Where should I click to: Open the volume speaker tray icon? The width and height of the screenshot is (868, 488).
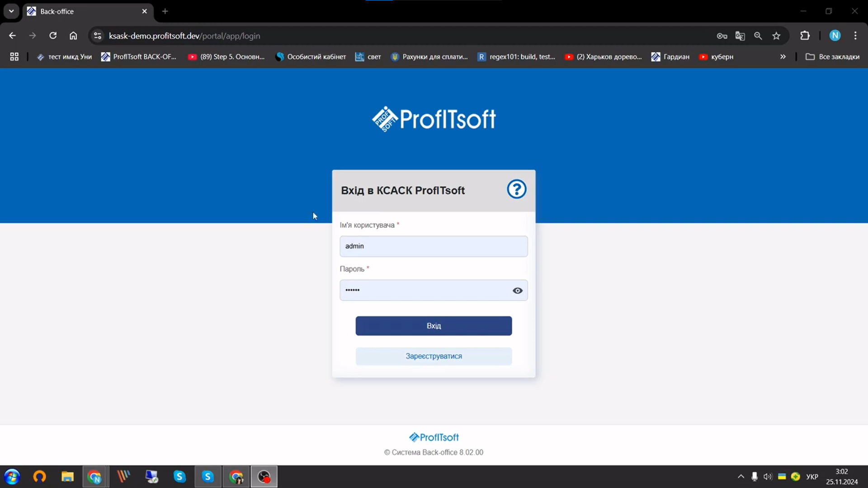click(768, 477)
